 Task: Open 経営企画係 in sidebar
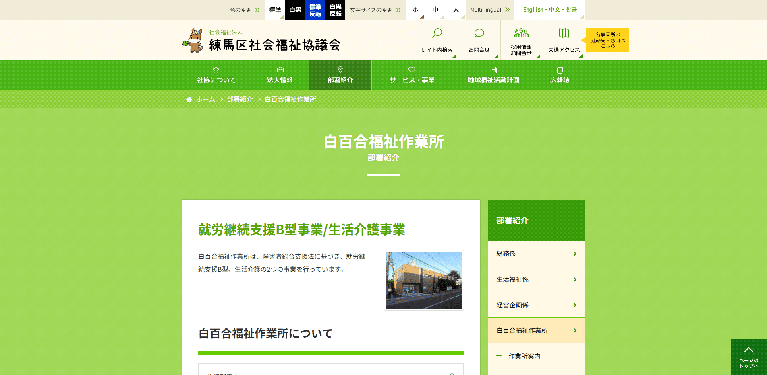pyautogui.click(x=536, y=305)
